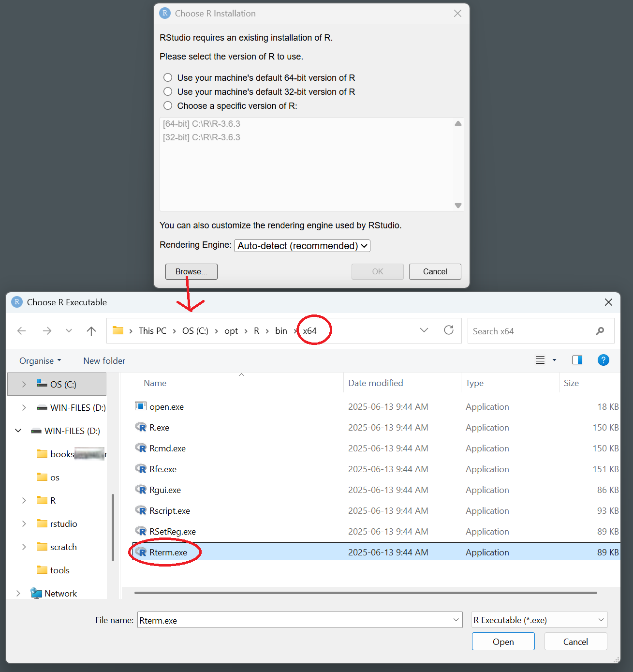Viewport: 633px width, 672px height.
Task: Click the Up one level arrow
Action: [x=91, y=331]
